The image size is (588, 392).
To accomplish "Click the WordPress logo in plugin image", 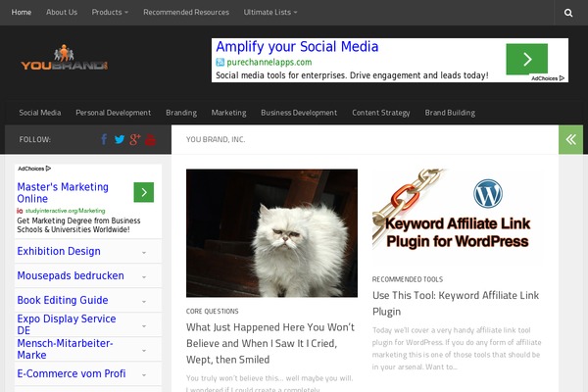I will coord(488,194).
